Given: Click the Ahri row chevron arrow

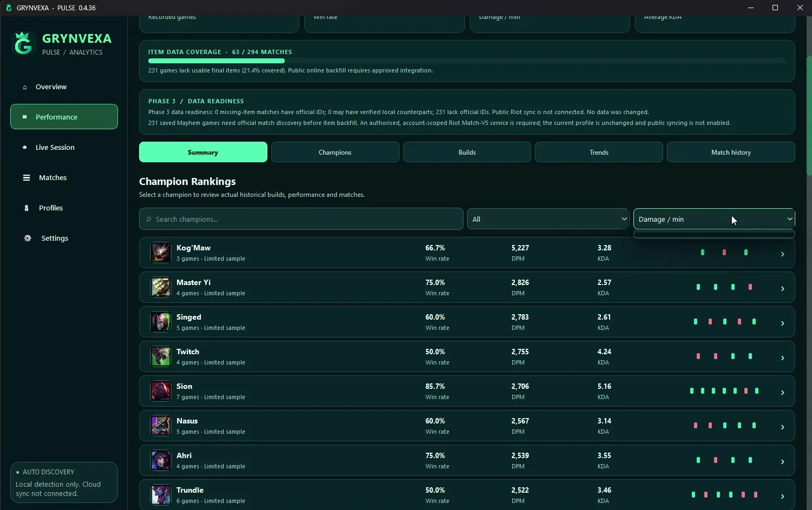Looking at the screenshot, I should [x=782, y=461].
